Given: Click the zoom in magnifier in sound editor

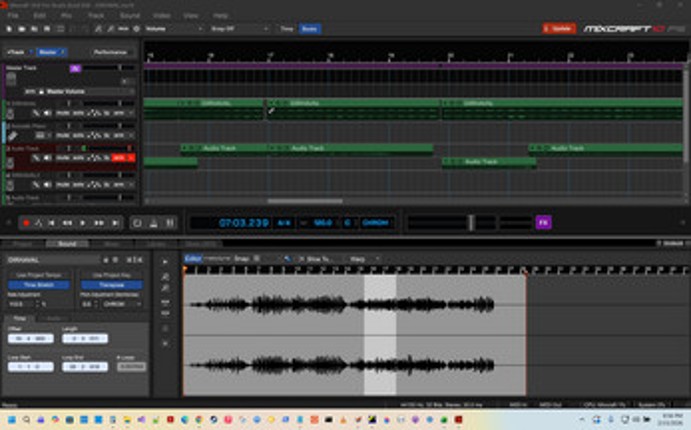Looking at the screenshot, I should coord(165,276).
